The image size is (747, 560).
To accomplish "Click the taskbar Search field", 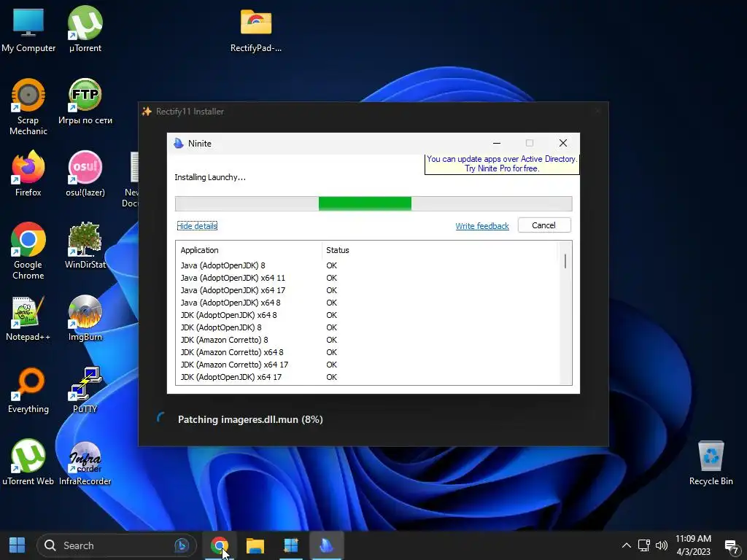I will point(117,545).
